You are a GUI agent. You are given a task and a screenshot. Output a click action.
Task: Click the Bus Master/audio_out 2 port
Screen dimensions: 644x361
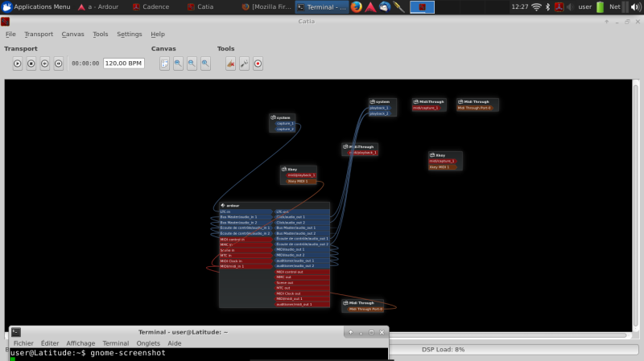(x=302, y=233)
